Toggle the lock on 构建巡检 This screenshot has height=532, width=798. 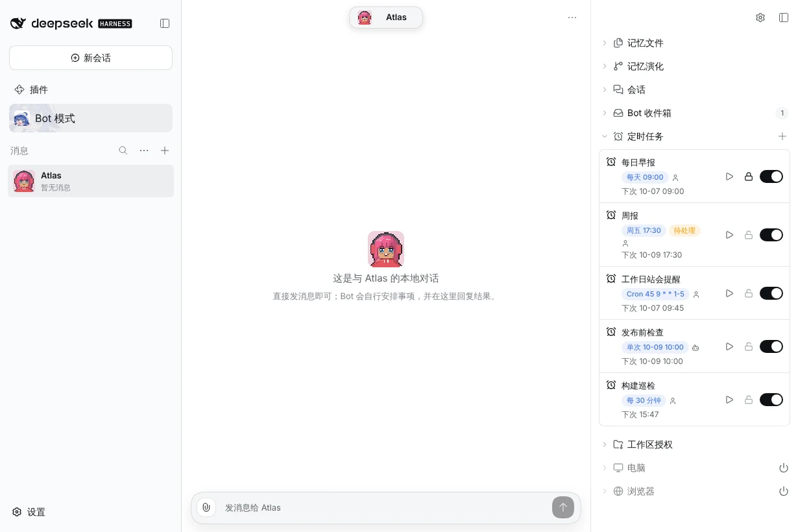749,400
